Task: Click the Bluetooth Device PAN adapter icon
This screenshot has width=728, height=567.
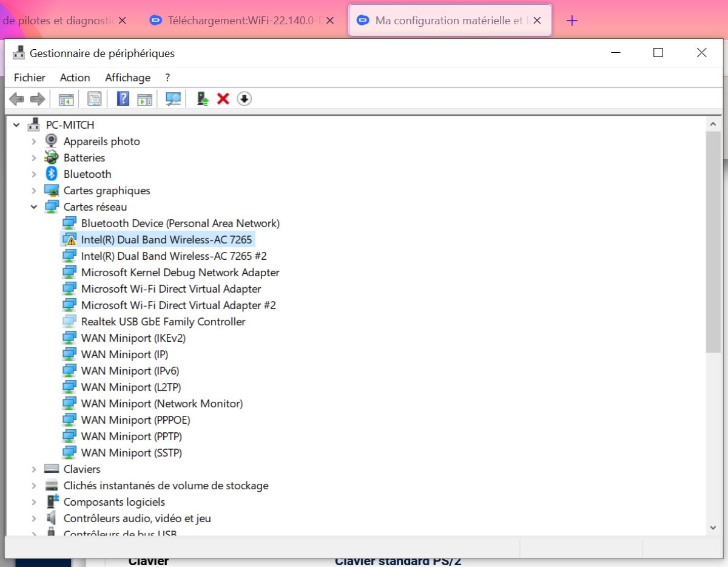Action: point(70,223)
